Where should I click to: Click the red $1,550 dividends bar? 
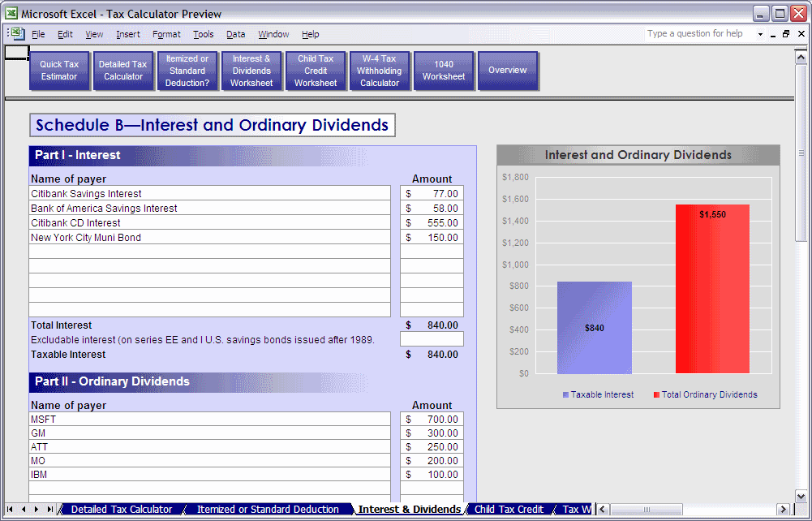pyautogui.click(x=712, y=288)
